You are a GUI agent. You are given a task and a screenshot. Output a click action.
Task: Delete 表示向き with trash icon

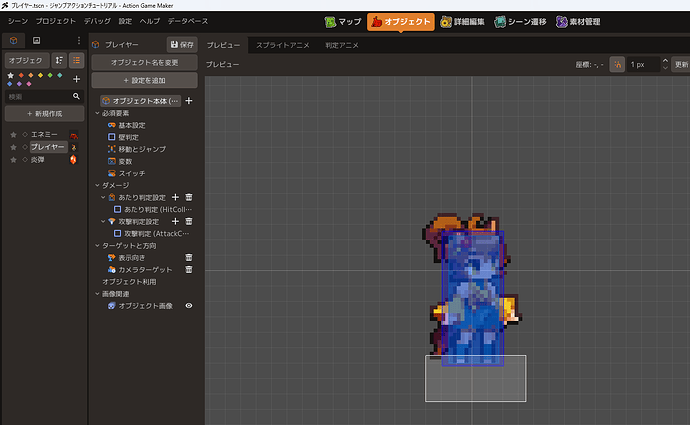coord(189,257)
